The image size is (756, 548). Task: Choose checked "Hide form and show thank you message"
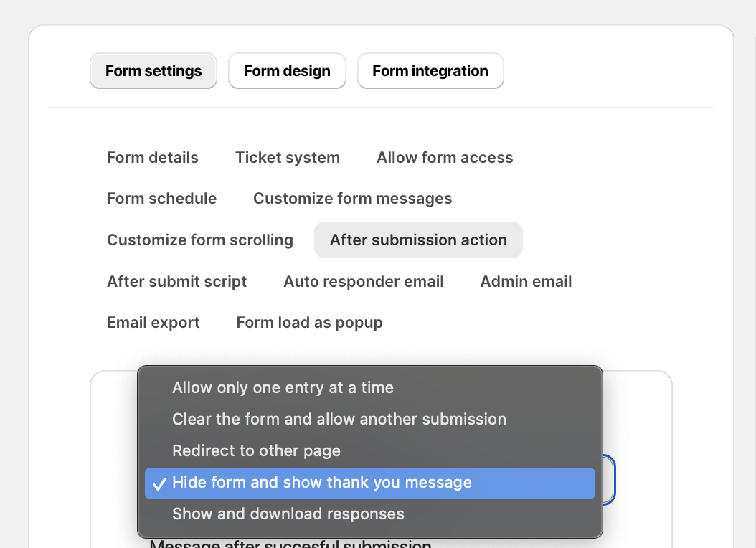point(322,483)
